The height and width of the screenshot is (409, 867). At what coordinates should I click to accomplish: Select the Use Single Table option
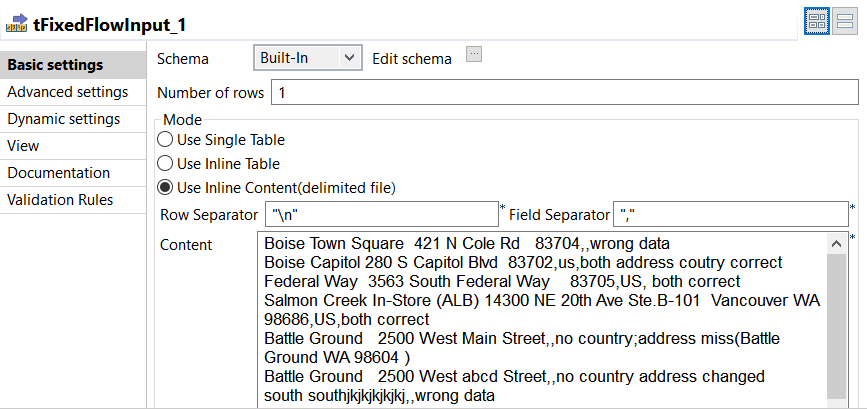coord(165,140)
